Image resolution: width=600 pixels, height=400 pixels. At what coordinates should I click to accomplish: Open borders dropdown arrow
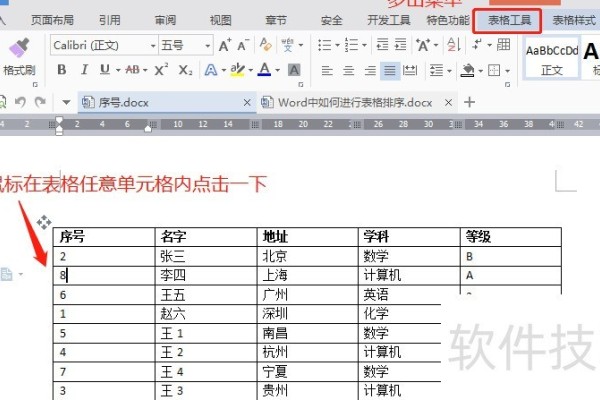pos(507,71)
